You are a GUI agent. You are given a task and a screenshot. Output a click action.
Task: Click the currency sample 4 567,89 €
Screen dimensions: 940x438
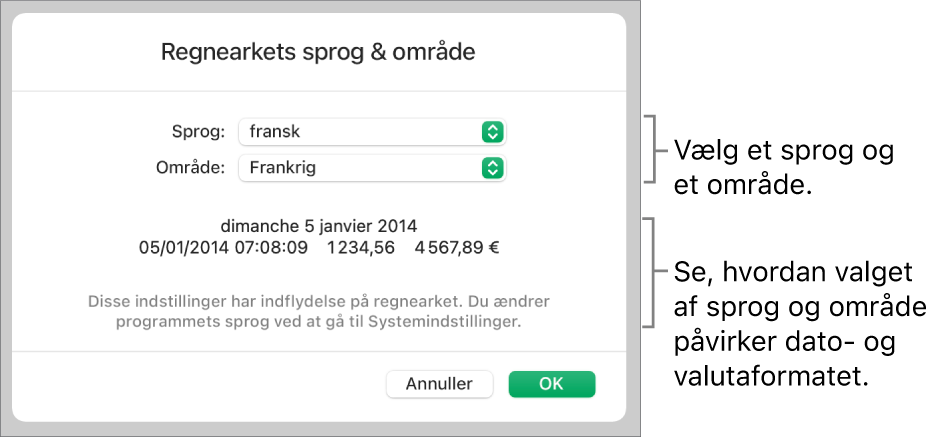point(456,244)
